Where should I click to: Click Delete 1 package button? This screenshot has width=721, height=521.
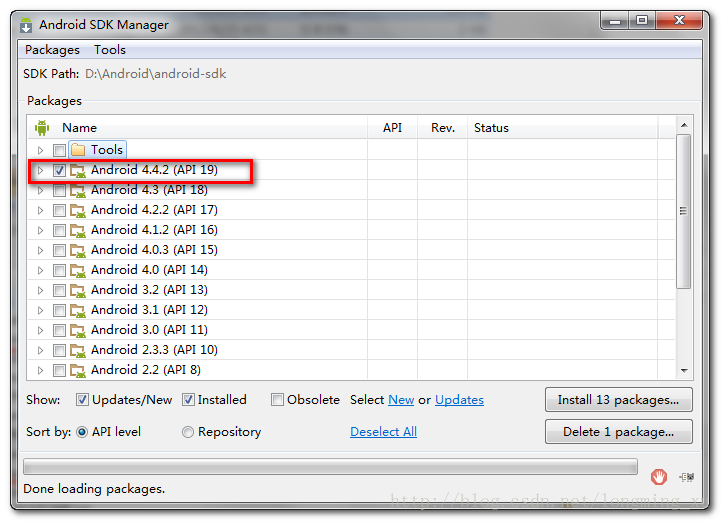click(618, 432)
